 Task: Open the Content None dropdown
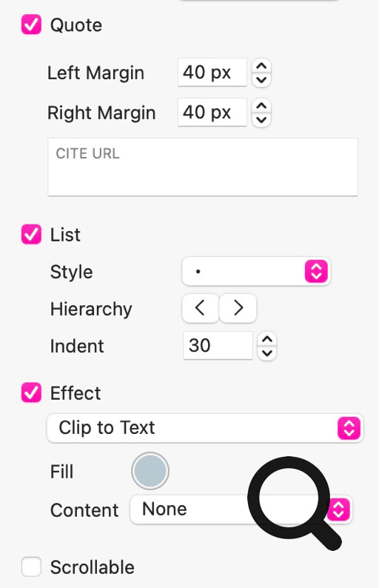pos(241,510)
